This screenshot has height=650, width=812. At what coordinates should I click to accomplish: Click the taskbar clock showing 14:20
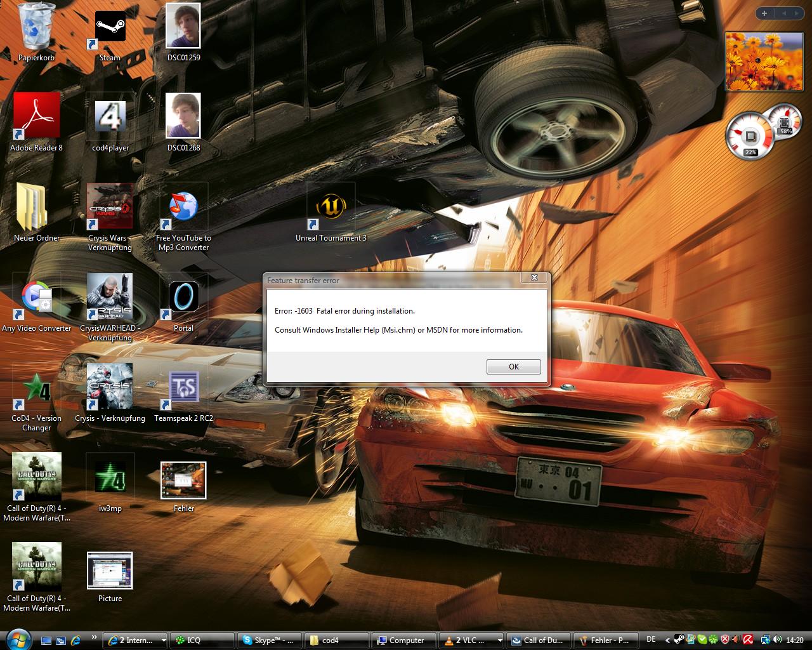(795, 640)
